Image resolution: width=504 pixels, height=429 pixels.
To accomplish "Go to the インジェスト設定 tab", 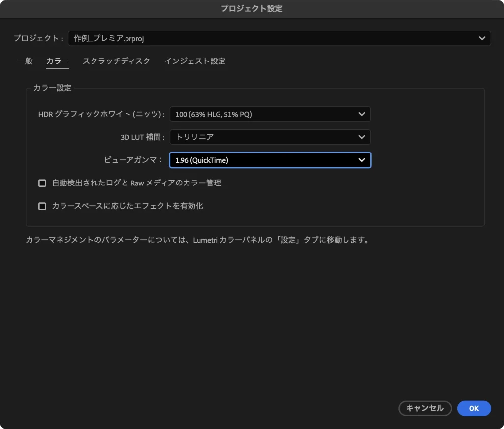I will (195, 61).
